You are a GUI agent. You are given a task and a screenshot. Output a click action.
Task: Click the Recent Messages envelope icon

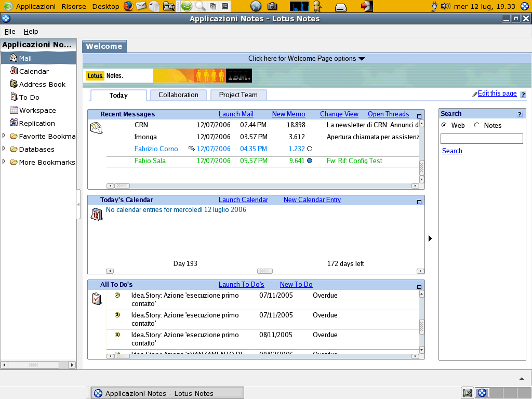pyautogui.click(x=96, y=128)
